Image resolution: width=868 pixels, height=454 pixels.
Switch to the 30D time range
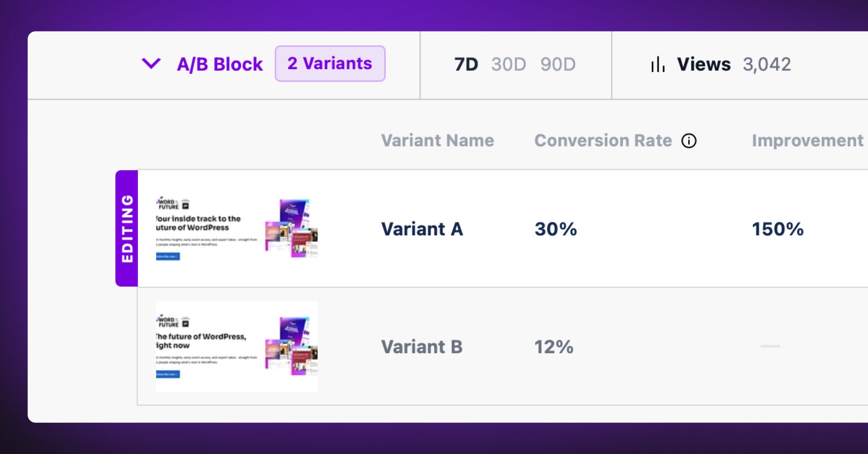pyautogui.click(x=508, y=64)
